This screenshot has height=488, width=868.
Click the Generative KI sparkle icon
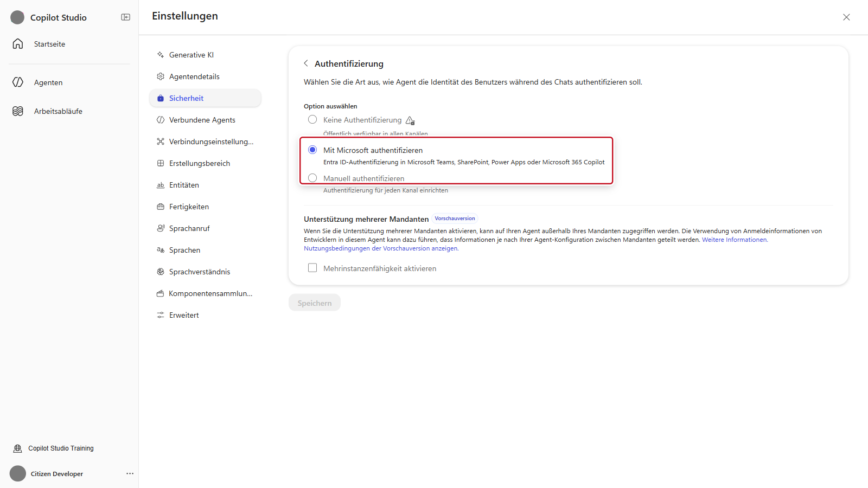(161, 55)
